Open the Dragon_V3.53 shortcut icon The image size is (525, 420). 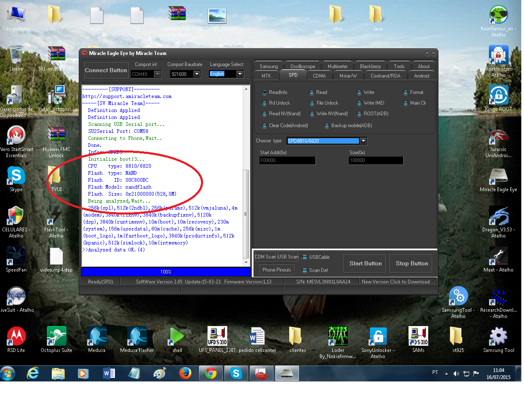(x=498, y=216)
